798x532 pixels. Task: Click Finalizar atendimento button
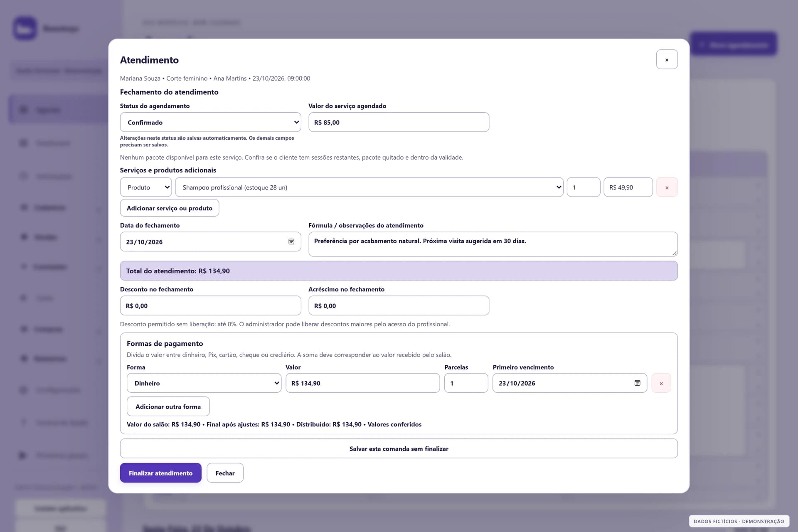[160, 473]
